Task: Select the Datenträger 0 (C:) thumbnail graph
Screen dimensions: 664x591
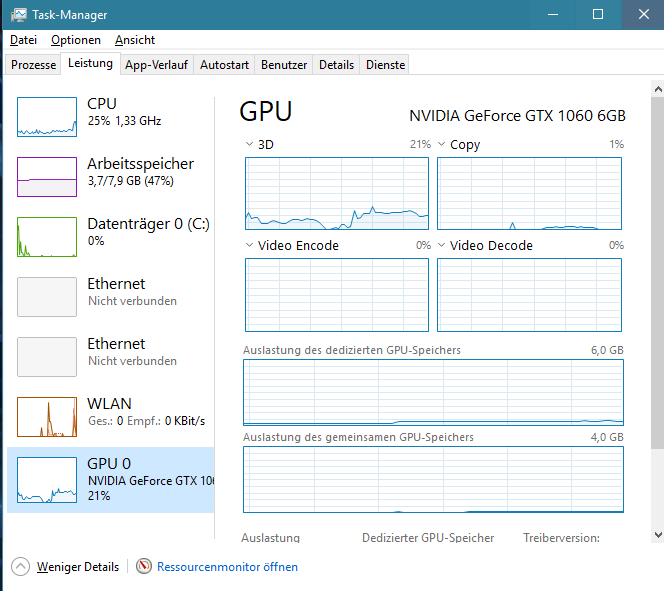Action: (x=47, y=237)
